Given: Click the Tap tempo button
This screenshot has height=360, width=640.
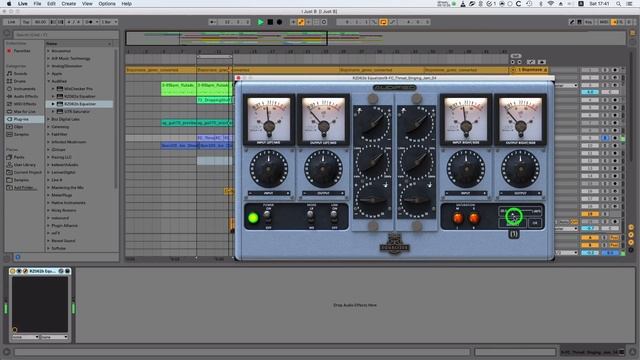Looking at the screenshot, I should [x=26, y=22].
